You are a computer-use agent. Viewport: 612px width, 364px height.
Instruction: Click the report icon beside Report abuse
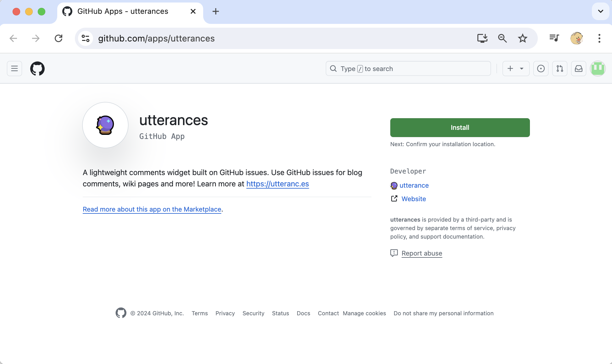394,253
